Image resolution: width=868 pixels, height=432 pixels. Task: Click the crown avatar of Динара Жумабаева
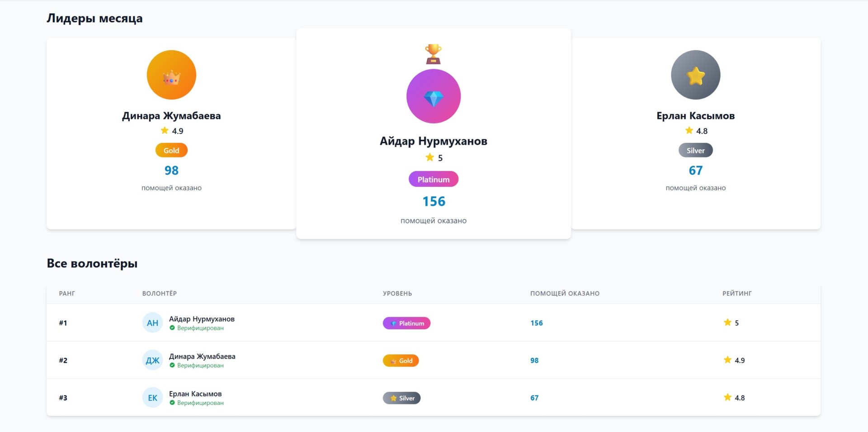171,75
